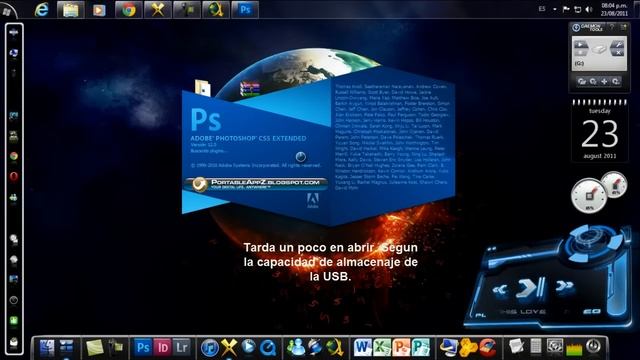Open Windows Explorer on the taskbar
Screen dimensions: 640x360
71,9
